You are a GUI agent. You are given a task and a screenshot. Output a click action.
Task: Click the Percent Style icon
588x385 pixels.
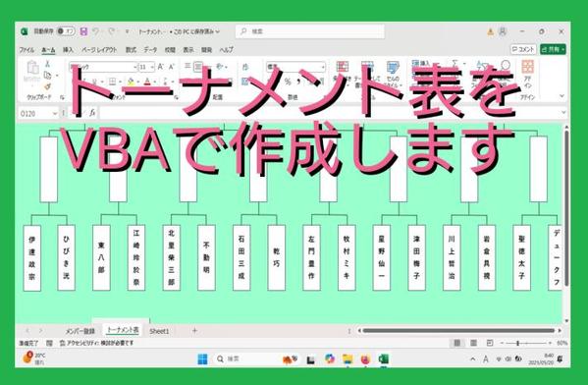(288, 82)
